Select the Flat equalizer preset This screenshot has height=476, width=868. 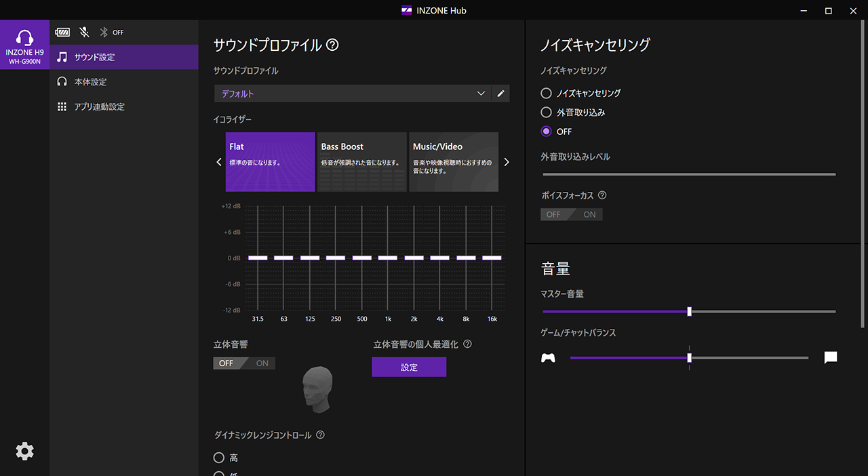tap(271, 162)
